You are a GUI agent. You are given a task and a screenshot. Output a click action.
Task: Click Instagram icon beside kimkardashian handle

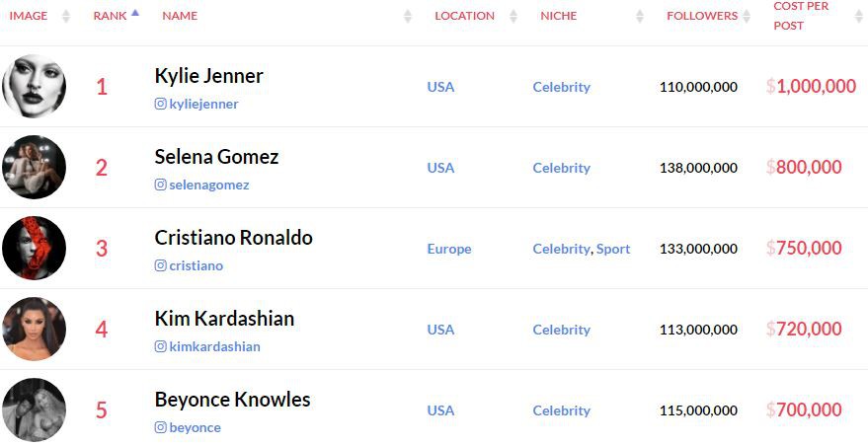click(x=161, y=346)
